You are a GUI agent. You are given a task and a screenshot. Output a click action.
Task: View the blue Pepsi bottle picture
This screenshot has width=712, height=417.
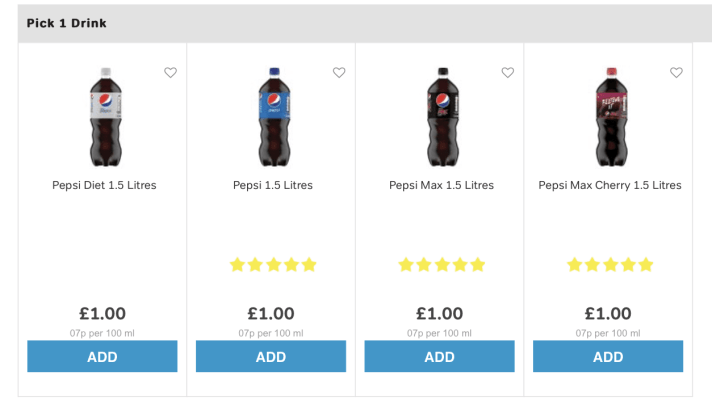tap(273, 116)
